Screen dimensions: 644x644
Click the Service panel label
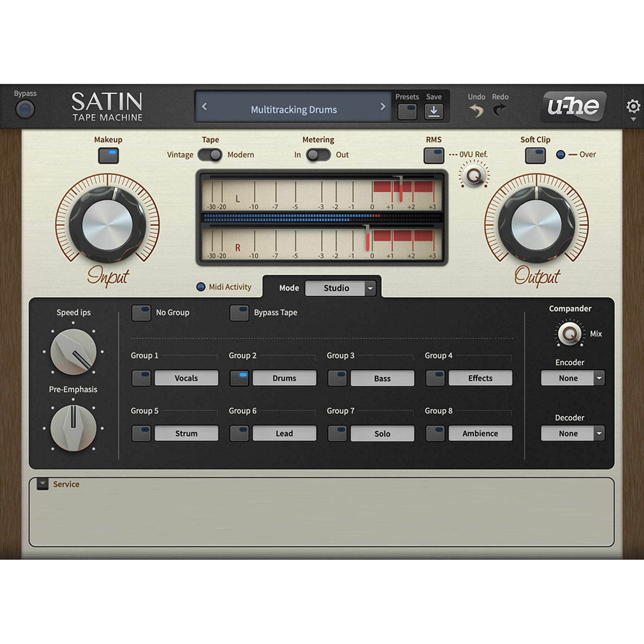66,484
